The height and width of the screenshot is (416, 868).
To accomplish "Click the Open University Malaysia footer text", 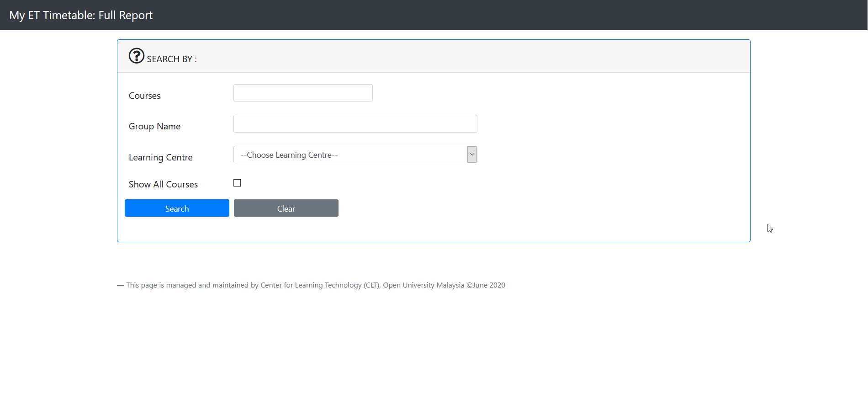I will pyautogui.click(x=423, y=285).
